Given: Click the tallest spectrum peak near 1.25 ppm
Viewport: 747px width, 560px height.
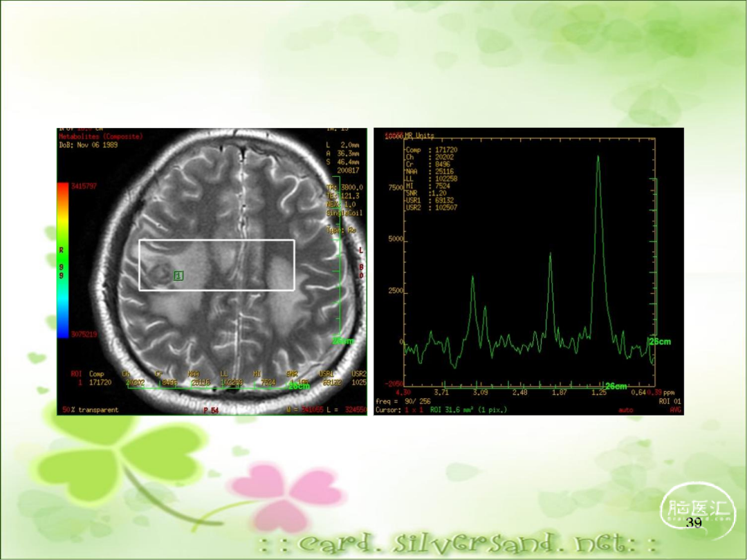Looking at the screenshot, I should [598, 158].
